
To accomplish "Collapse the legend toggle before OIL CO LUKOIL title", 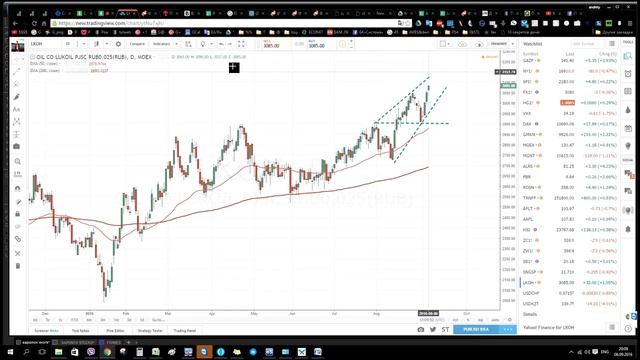I will [33, 57].
